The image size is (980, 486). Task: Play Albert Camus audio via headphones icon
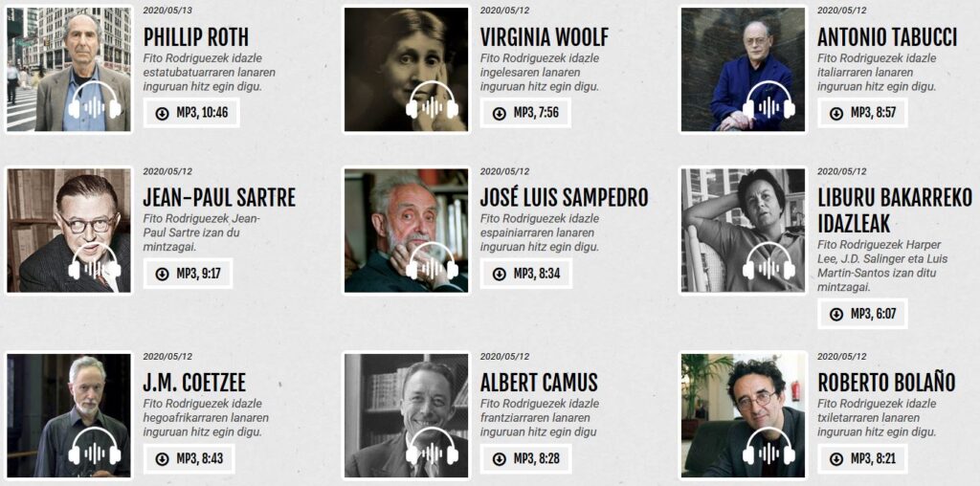pyautogui.click(x=432, y=447)
